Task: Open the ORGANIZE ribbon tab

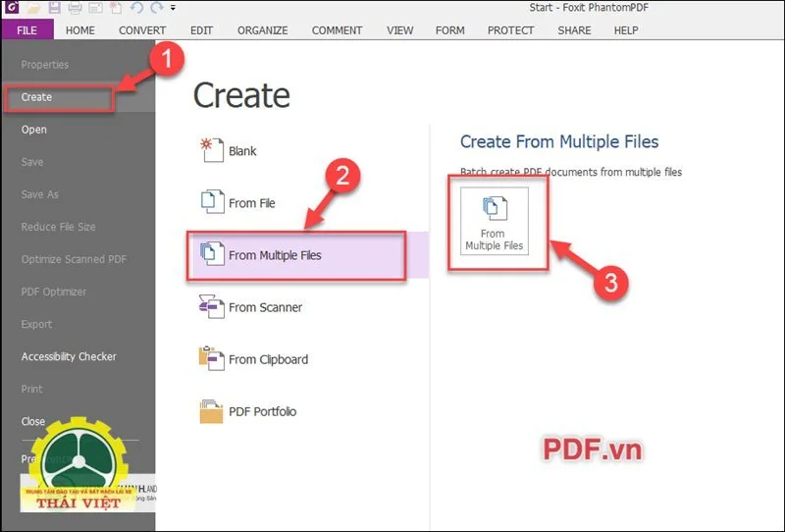Action: (x=262, y=30)
